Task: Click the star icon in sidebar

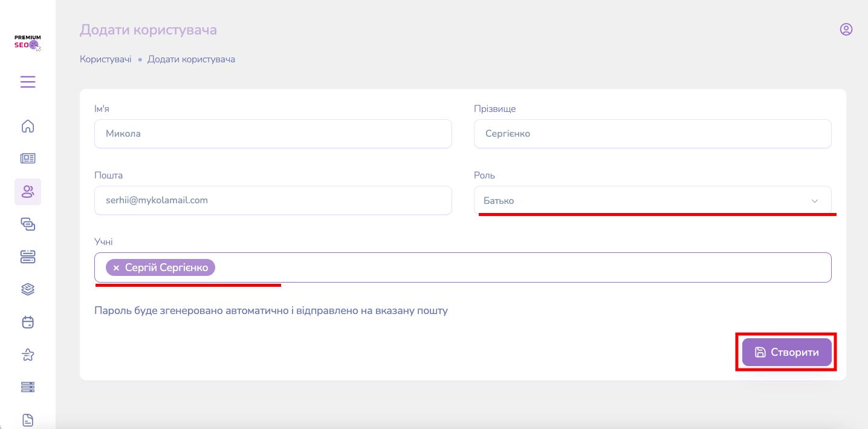Action: 28,355
